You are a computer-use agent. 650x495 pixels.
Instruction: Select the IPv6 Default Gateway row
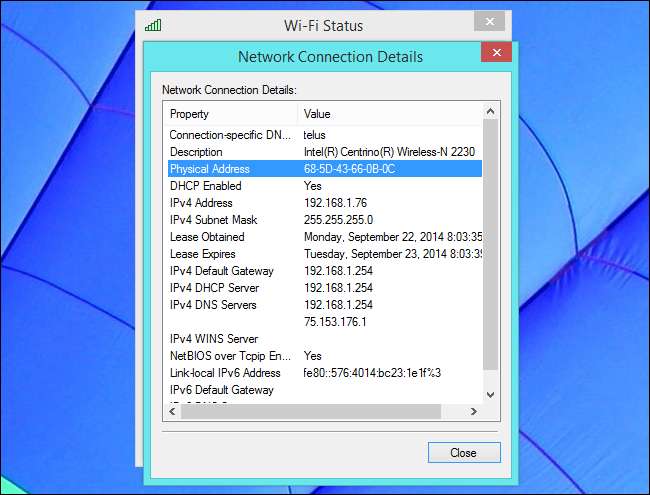coord(325,390)
